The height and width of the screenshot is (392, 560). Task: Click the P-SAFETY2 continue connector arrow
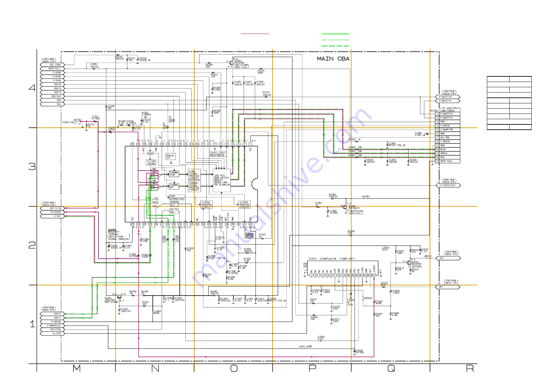coord(447,97)
